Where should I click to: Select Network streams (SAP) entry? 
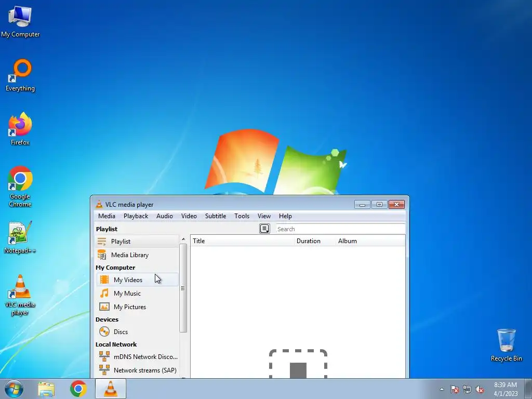point(137,370)
